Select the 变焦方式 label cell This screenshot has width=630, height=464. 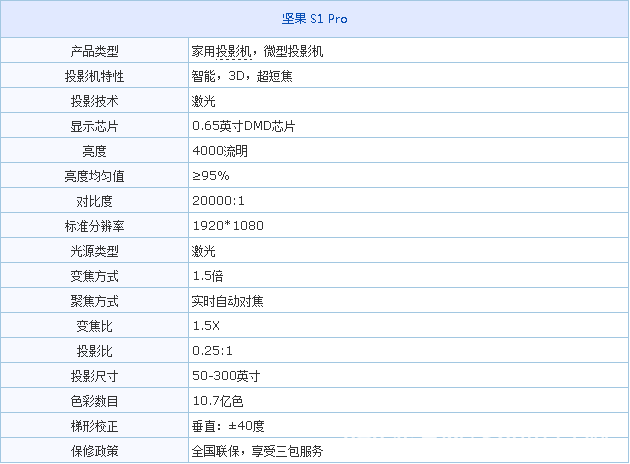tap(94, 276)
